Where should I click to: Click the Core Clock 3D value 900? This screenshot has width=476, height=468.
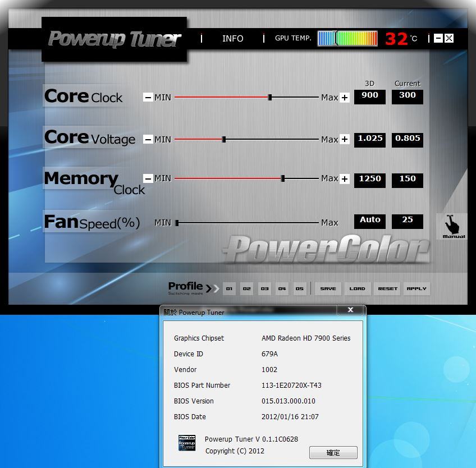pos(370,97)
